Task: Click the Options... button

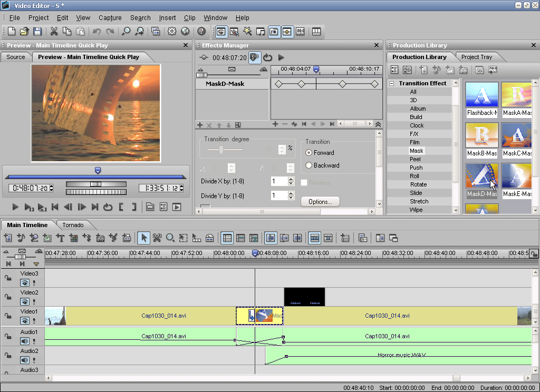Action: pyautogui.click(x=320, y=202)
